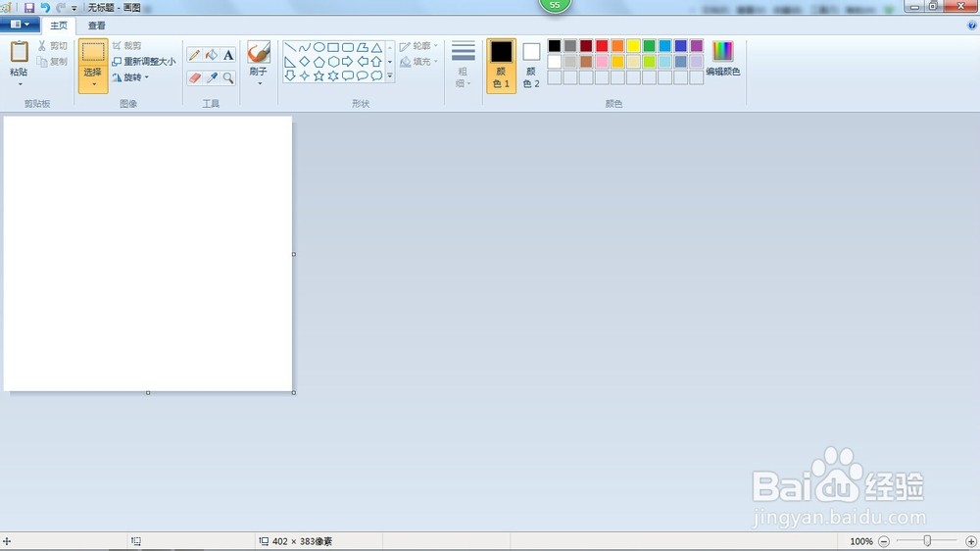The width and height of the screenshot is (980, 551).
Task: Select the Color picker eyedropper tool
Action: pyautogui.click(x=212, y=78)
